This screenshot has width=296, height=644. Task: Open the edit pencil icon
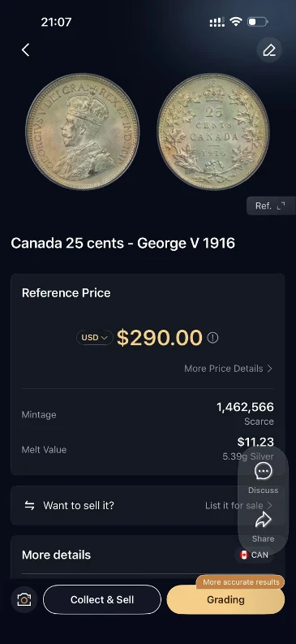point(269,50)
